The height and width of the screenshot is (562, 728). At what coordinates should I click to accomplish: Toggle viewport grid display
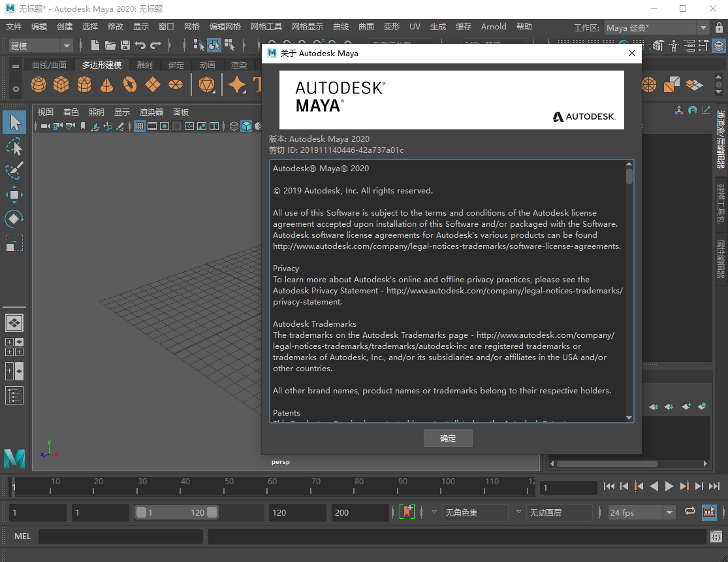[140, 126]
